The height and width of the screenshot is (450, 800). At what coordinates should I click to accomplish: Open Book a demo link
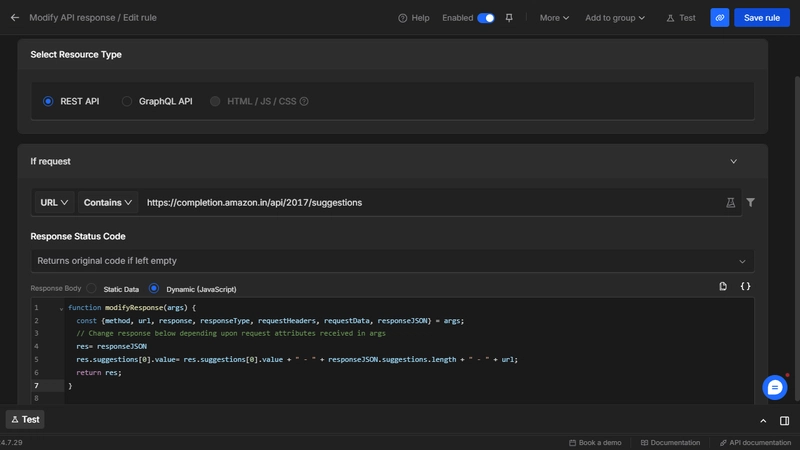[x=595, y=442]
